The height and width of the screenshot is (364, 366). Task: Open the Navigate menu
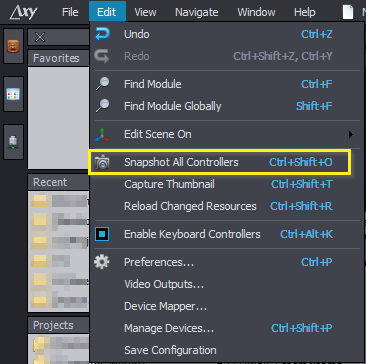pyautogui.click(x=197, y=12)
